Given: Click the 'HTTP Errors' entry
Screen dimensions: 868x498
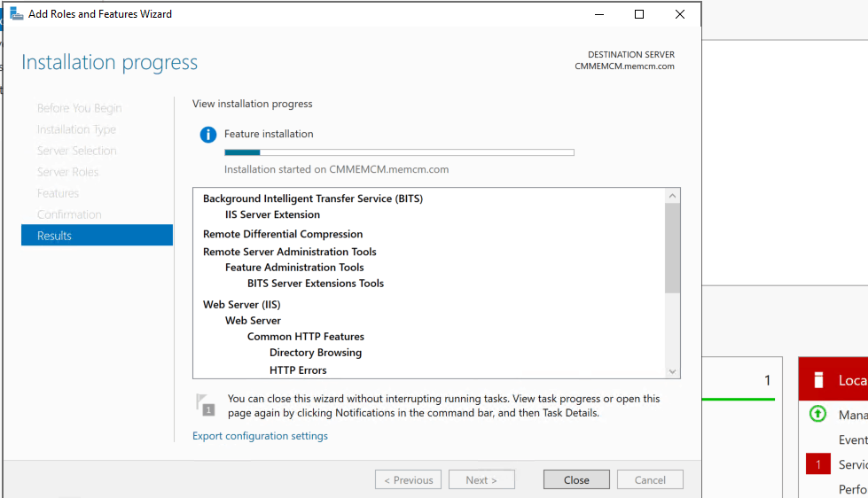Looking at the screenshot, I should 298,370.
